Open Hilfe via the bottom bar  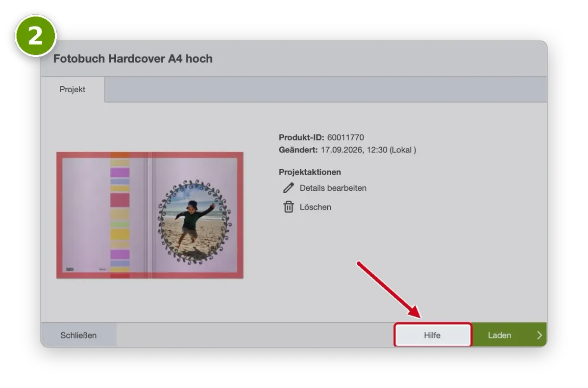click(433, 336)
